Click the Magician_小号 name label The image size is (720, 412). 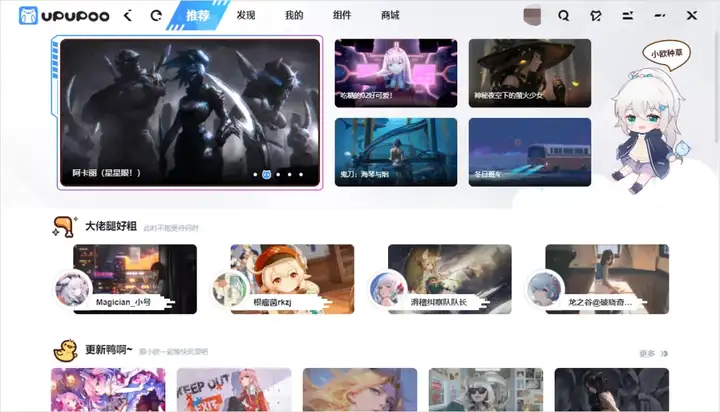(x=123, y=302)
